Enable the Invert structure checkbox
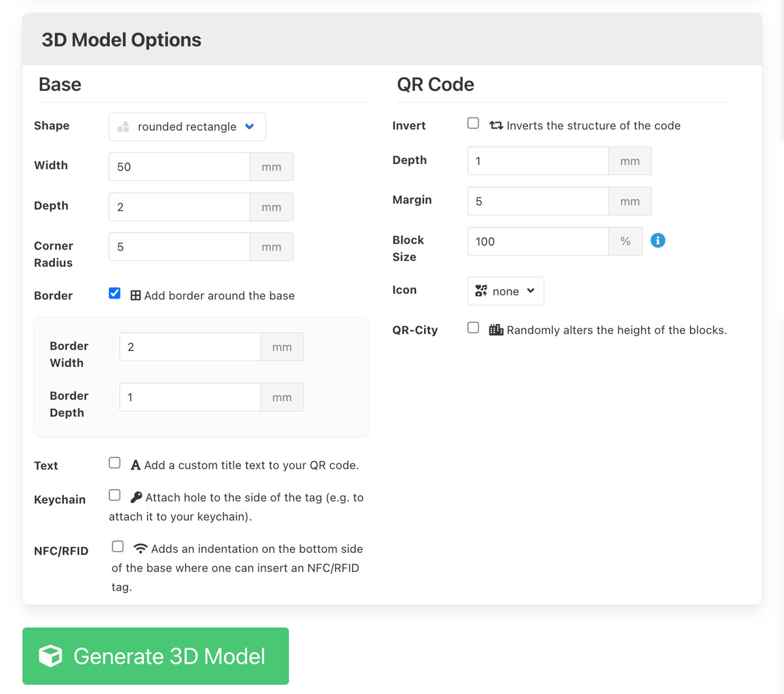This screenshot has height=694, width=784. (473, 123)
